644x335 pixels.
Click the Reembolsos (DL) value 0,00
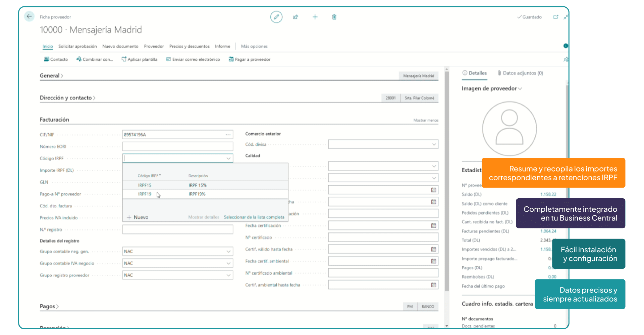(552, 277)
